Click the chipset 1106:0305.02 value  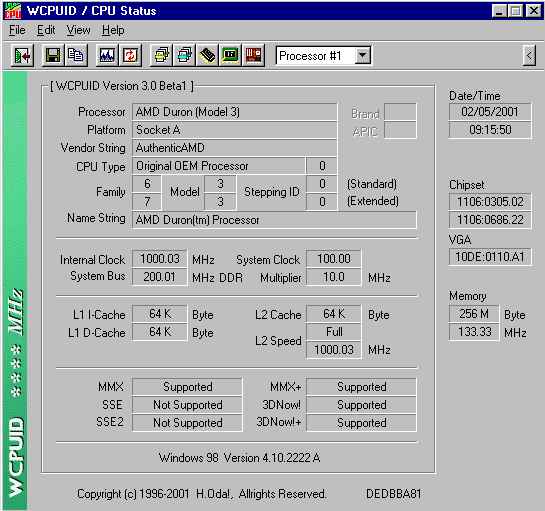(490, 202)
